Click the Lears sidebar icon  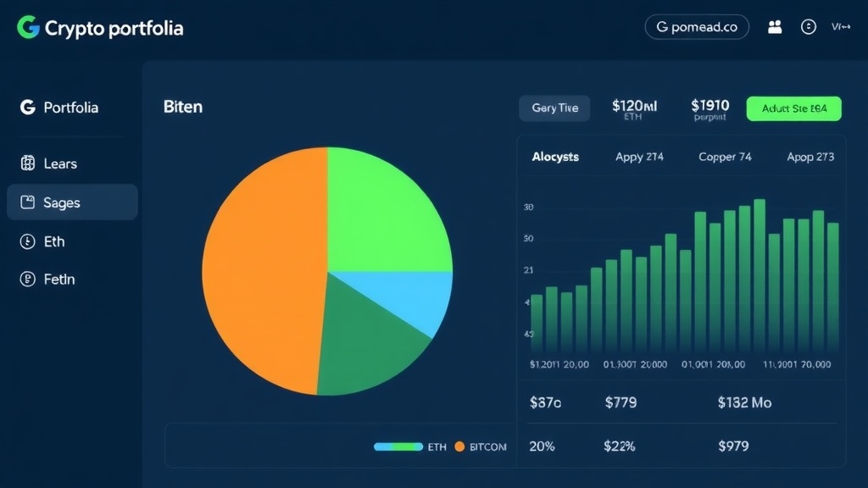pyautogui.click(x=27, y=164)
